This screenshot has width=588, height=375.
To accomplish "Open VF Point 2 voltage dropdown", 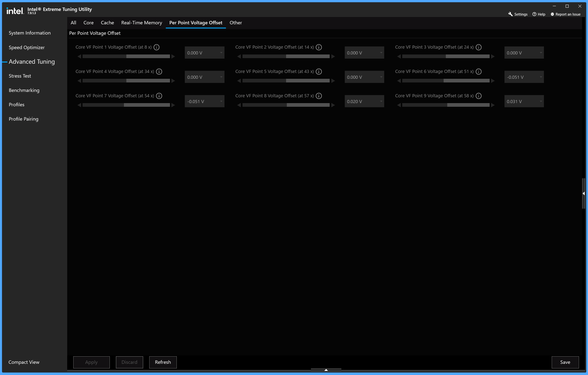I will [x=364, y=53].
